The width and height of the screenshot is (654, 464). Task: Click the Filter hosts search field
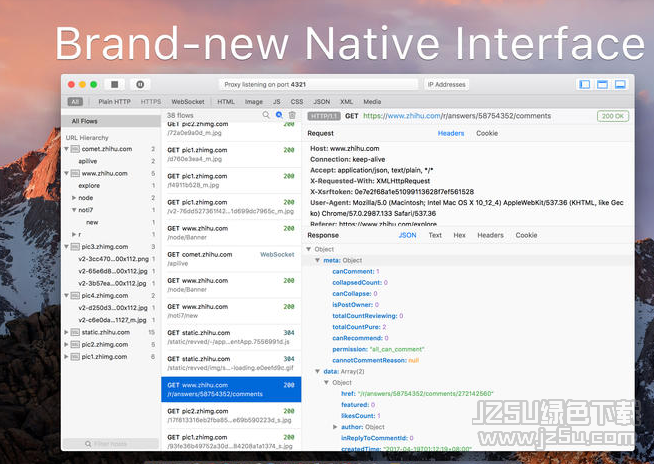tap(111, 444)
